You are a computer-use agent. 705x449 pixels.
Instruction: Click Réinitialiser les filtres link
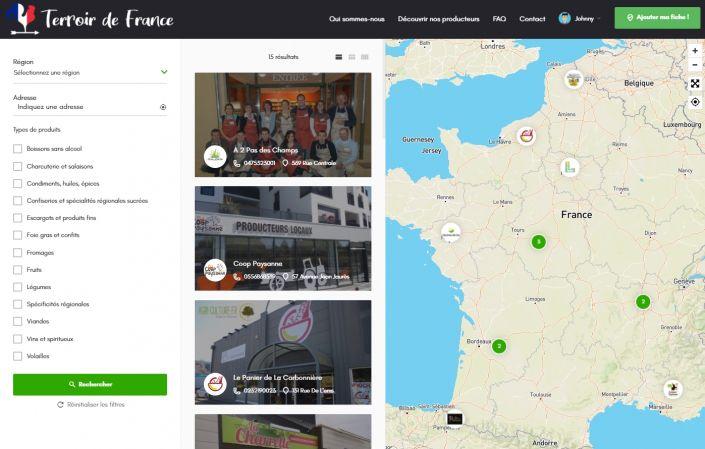[90, 405]
